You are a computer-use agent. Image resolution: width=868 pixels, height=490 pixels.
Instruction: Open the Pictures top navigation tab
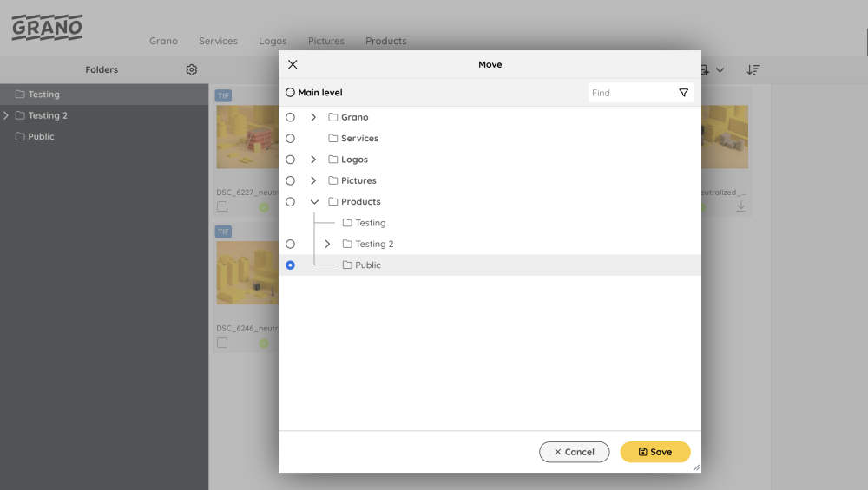point(326,41)
